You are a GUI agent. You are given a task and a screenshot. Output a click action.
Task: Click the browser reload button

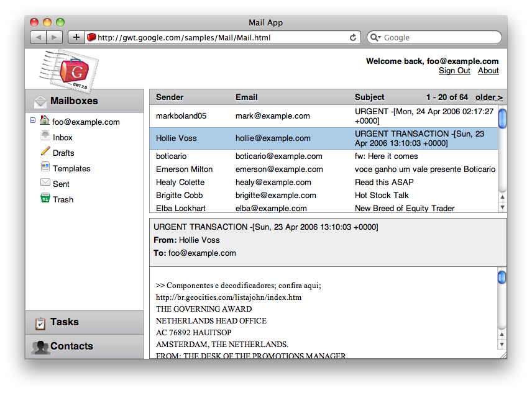pyautogui.click(x=353, y=37)
